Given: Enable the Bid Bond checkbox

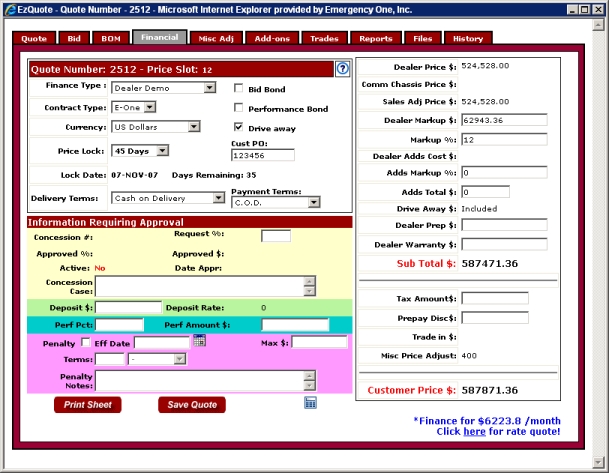Looking at the screenshot, I should (x=238, y=88).
